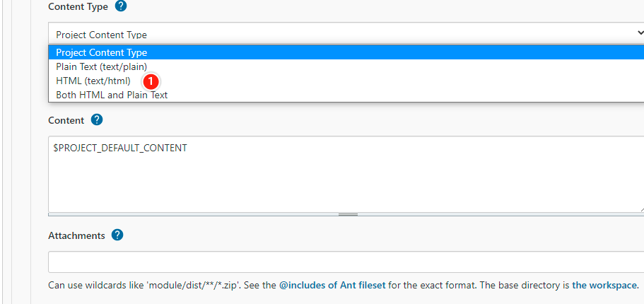Click the Content field label
The width and height of the screenshot is (644, 304).
66,121
